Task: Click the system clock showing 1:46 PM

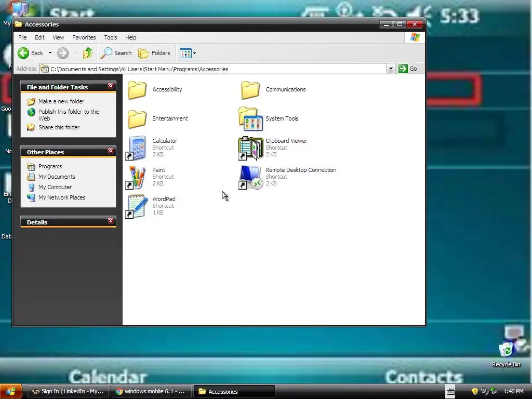Action: [x=513, y=391]
